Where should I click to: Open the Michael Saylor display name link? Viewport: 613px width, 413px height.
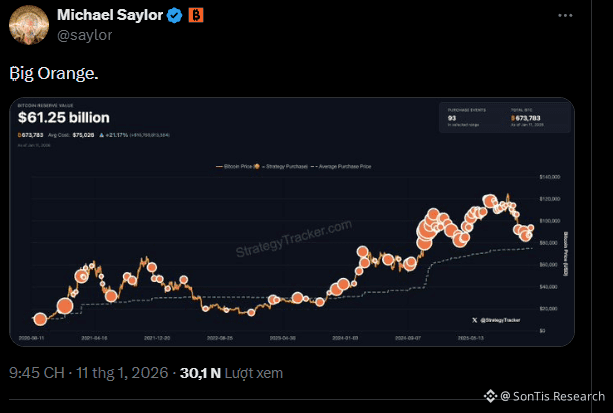point(111,15)
